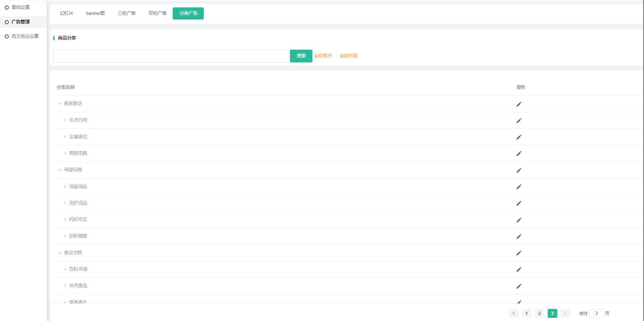Go to page 2 in pagination
644x321 pixels.
(539, 313)
